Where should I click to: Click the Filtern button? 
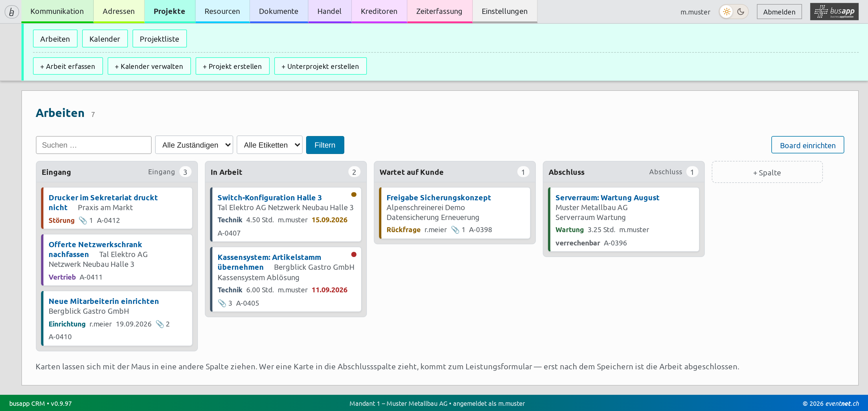click(x=325, y=145)
